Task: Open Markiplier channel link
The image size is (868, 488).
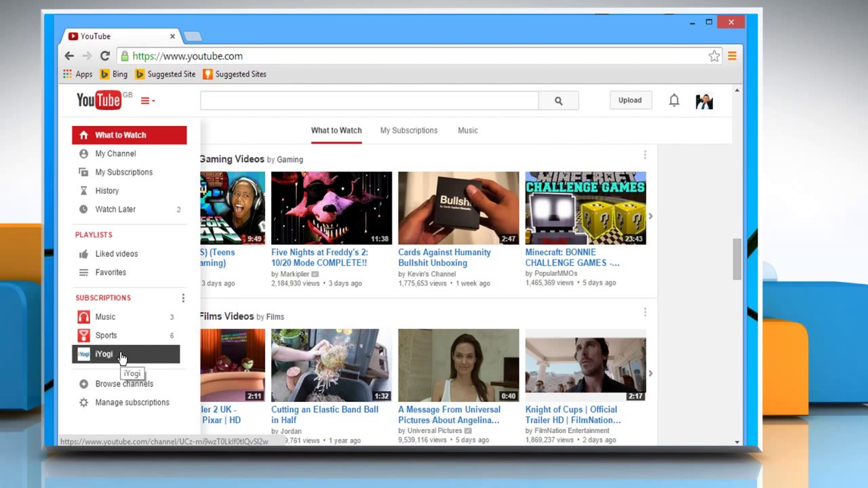Action: click(x=294, y=274)
